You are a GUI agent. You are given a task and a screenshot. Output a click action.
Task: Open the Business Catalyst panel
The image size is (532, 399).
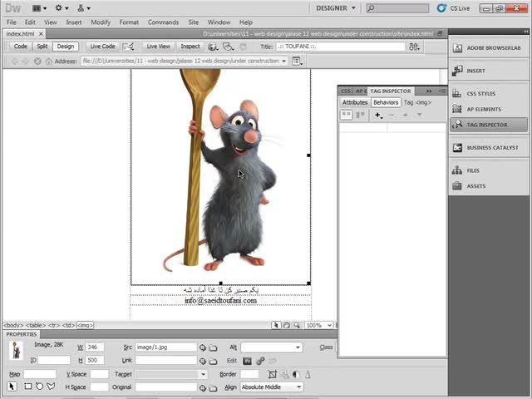(457, 147)
